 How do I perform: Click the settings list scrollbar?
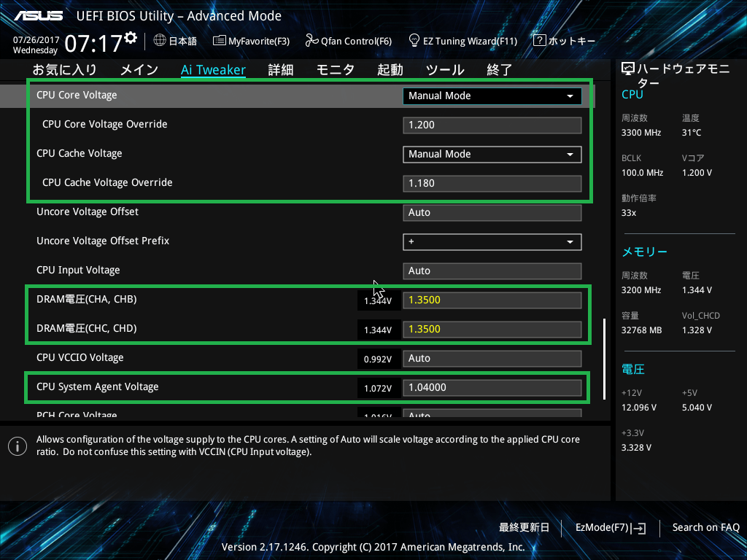pyautogui.click(x=605, y=359)
